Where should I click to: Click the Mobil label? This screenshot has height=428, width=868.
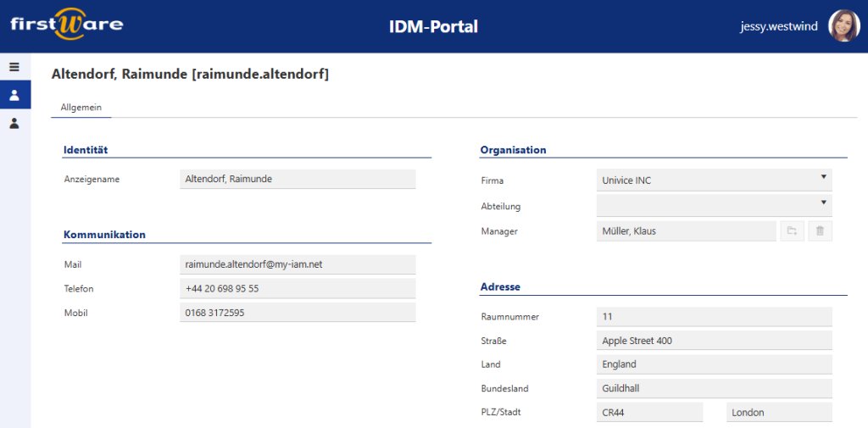pyautogui.click(x=75, y=313)
